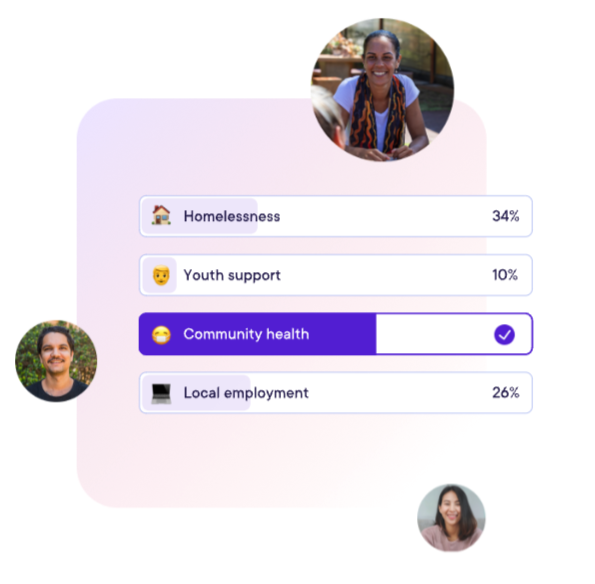Choose the Youth support poll option
This screenshot has height=584, width=595.
(336, 275)
